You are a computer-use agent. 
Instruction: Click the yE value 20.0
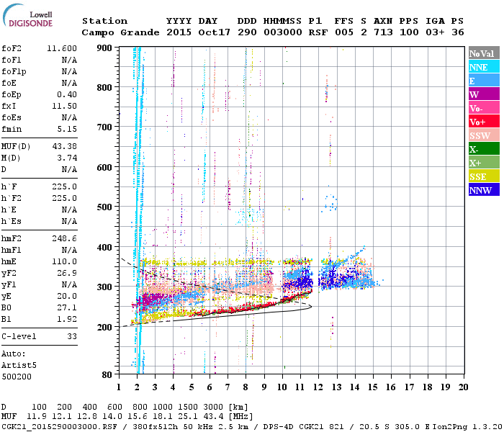point(67,297)
